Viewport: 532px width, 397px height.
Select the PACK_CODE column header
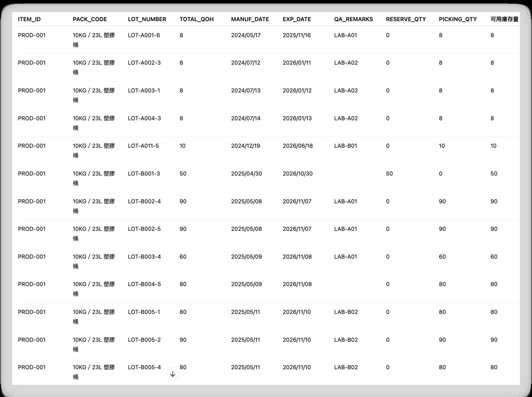(x=90, y=19)
